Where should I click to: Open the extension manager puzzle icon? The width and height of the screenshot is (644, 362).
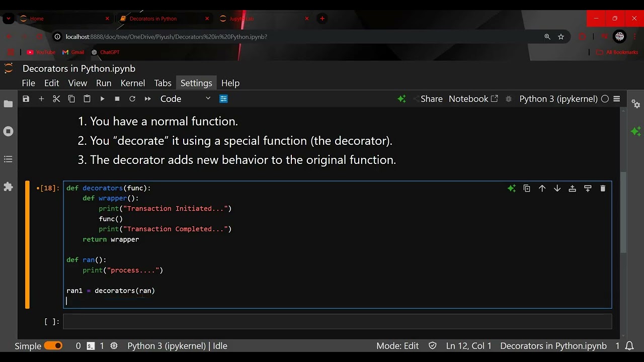(8, 187)
